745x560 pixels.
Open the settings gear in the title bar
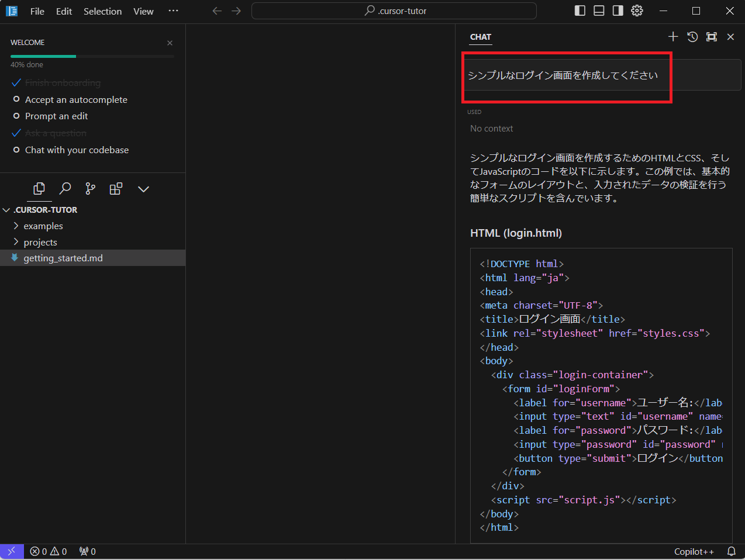click(637, 11)
